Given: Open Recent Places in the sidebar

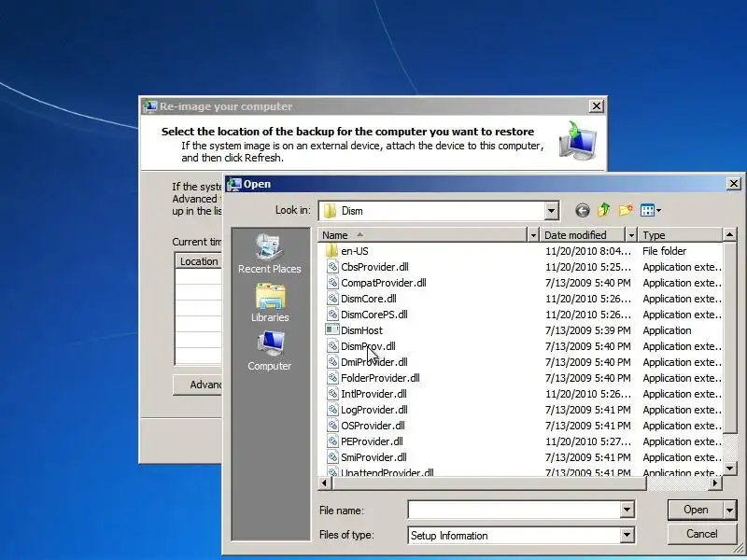Looking at the screenshot, I should coord(270,254).
